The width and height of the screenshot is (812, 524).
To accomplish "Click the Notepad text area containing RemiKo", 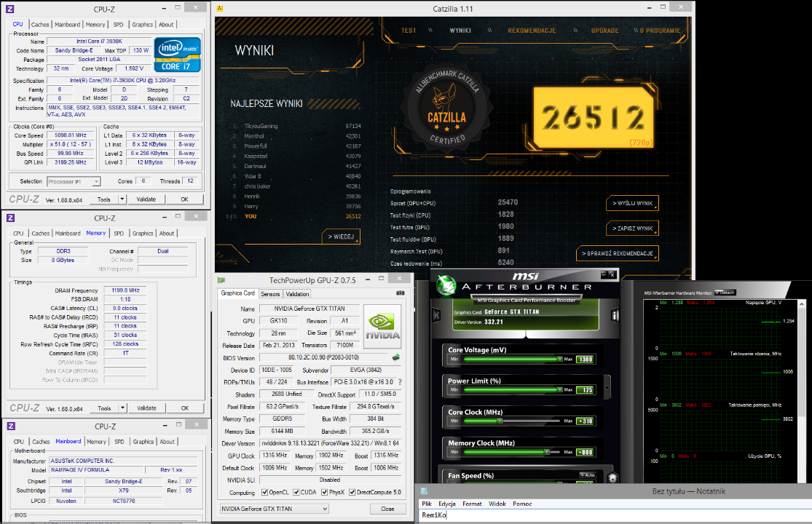I will click(615, 516).
